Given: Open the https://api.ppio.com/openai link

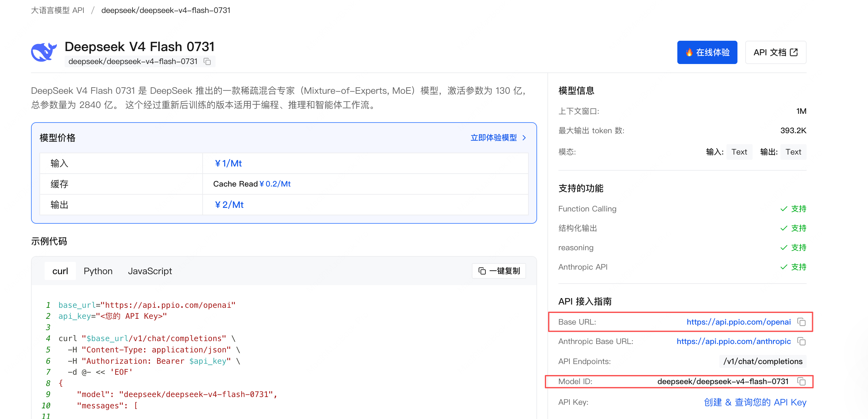Looking at the screenshot, I should pos(738,322).
